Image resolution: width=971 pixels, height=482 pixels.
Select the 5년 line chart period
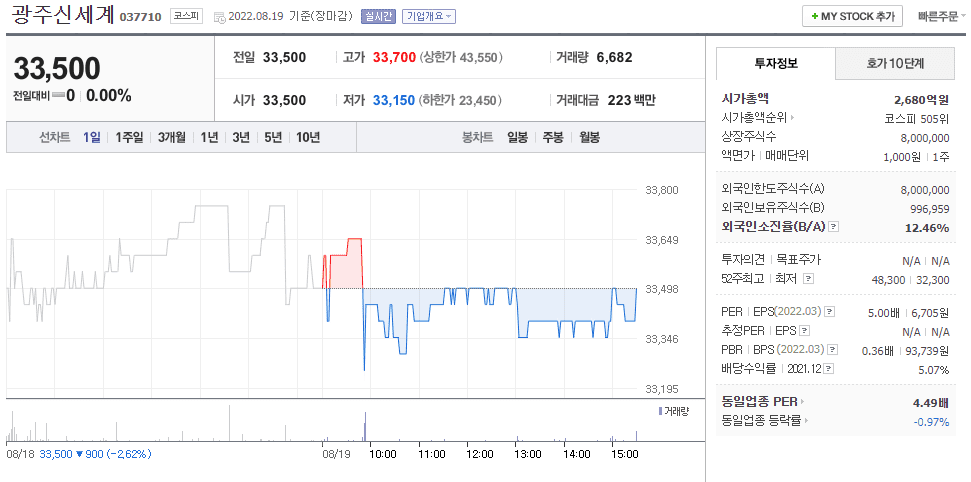(272, 138)
